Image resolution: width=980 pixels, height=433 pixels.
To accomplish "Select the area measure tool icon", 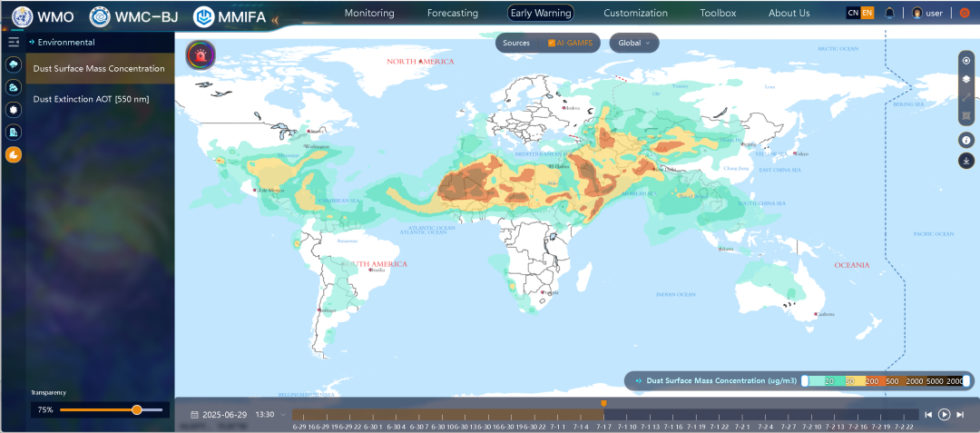I will [x=966, y=115].
